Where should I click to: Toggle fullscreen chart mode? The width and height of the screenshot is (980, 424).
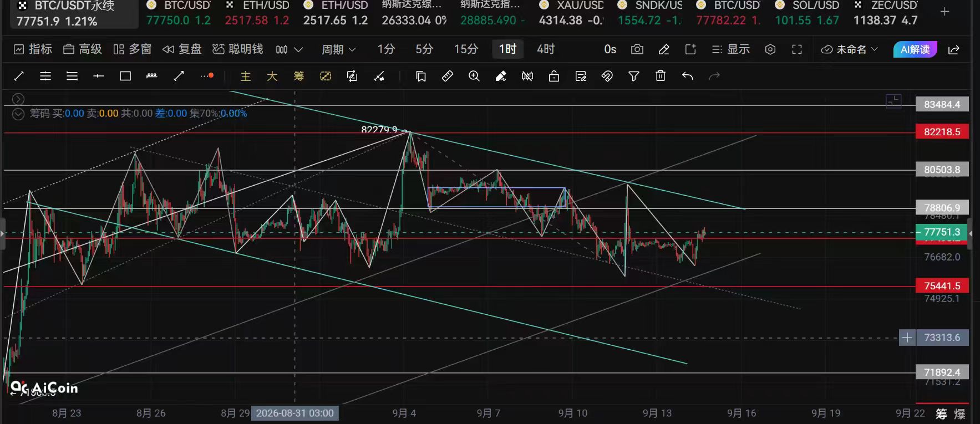pos(797,49)
